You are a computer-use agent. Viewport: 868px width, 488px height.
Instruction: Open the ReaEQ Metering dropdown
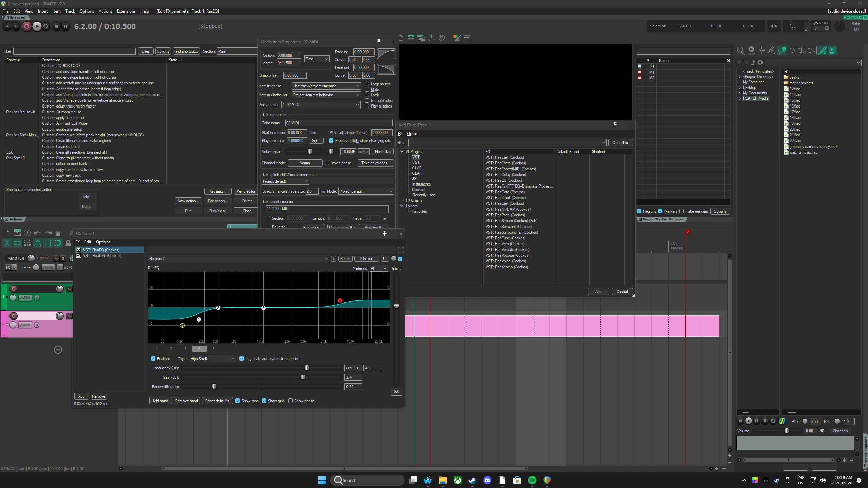pyautogui.click(x=379, y=268)
